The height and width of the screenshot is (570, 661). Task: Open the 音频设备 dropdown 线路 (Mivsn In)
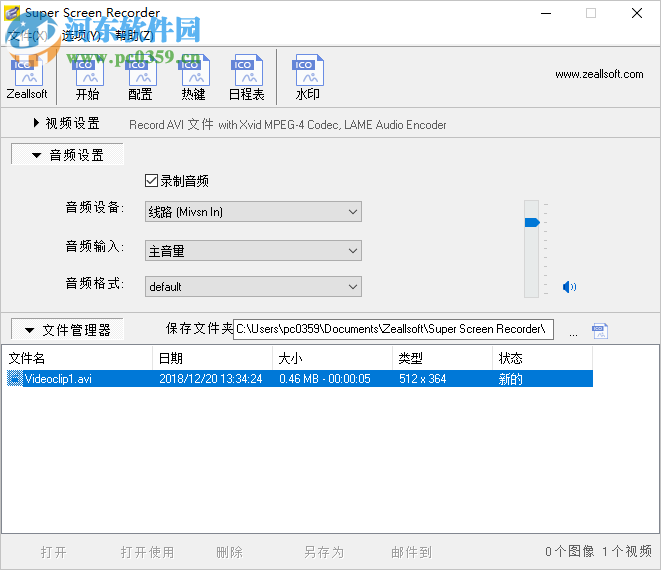point(253,212)
